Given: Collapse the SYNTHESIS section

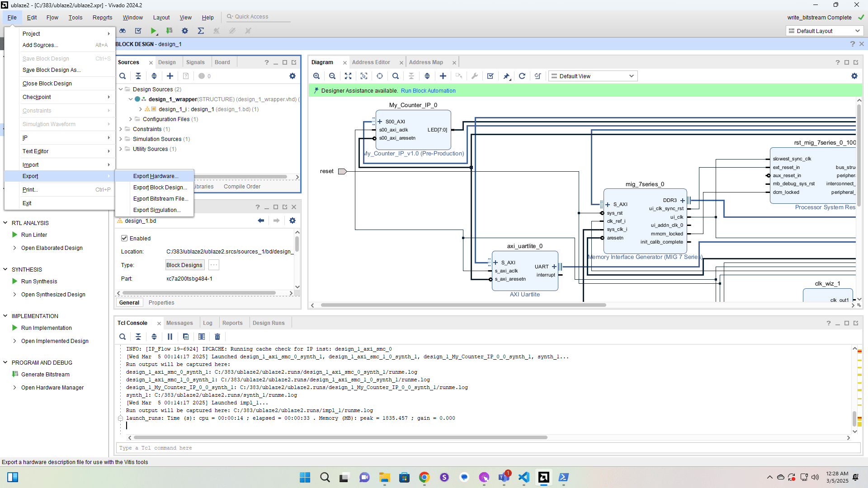Looking at the screenshot, I should tap(5, 269).
